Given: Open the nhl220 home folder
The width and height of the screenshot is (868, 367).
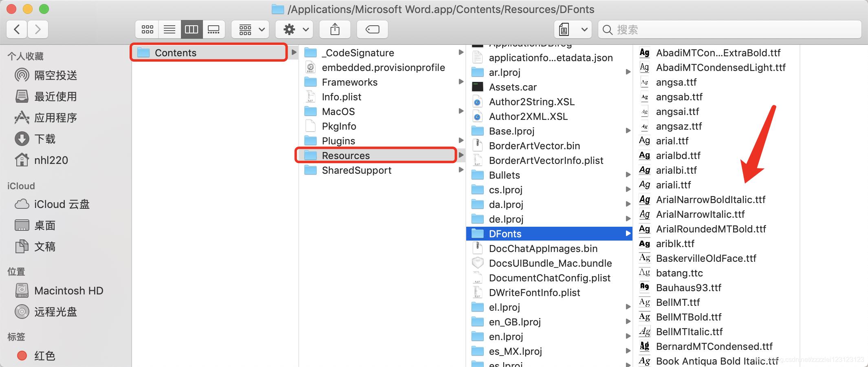Looking at the screenshot, I should click(x=41, y=160).
